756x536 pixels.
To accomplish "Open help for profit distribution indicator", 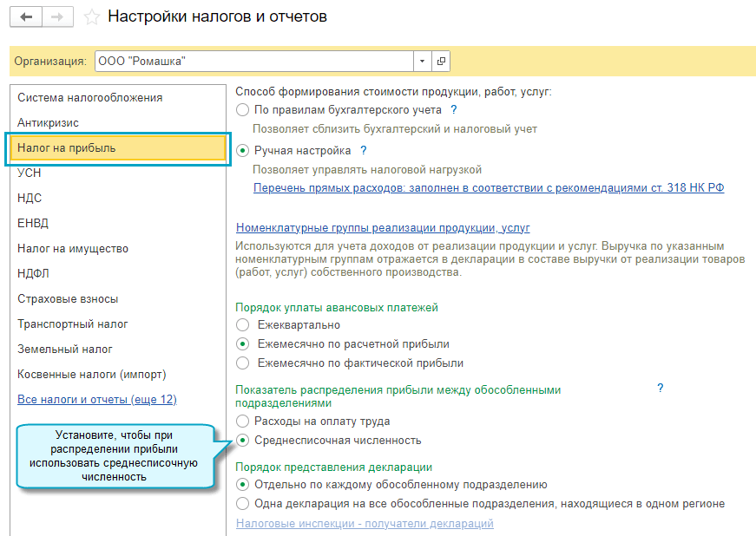I will 660,389.
